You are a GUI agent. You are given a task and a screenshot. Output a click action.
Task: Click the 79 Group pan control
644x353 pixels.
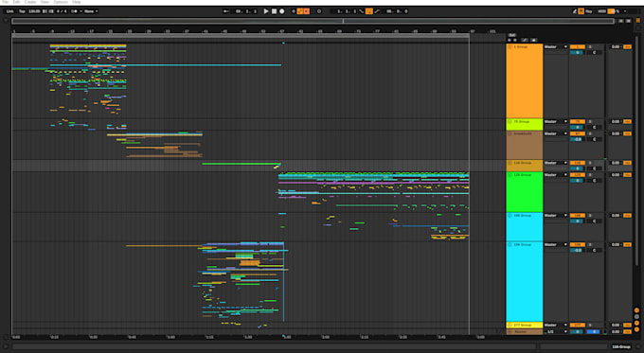pyautogui.click(x=594, y=127)
